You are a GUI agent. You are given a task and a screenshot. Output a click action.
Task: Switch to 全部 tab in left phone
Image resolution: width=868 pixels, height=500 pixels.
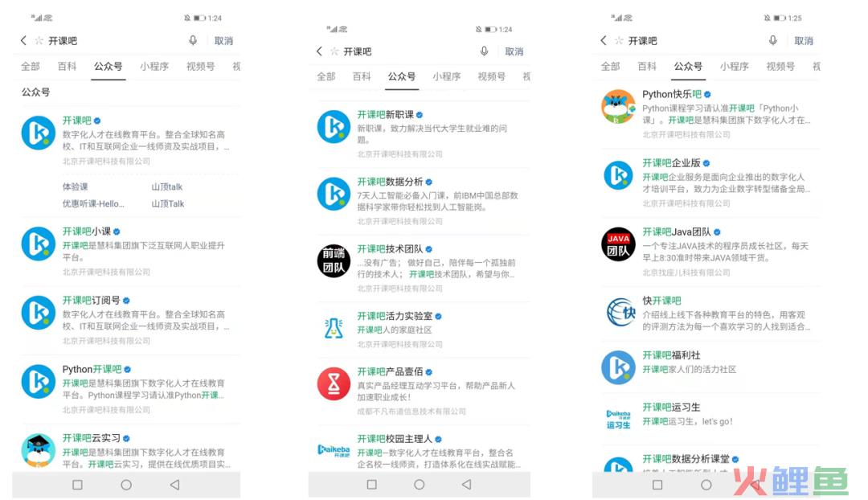[31, 67]
